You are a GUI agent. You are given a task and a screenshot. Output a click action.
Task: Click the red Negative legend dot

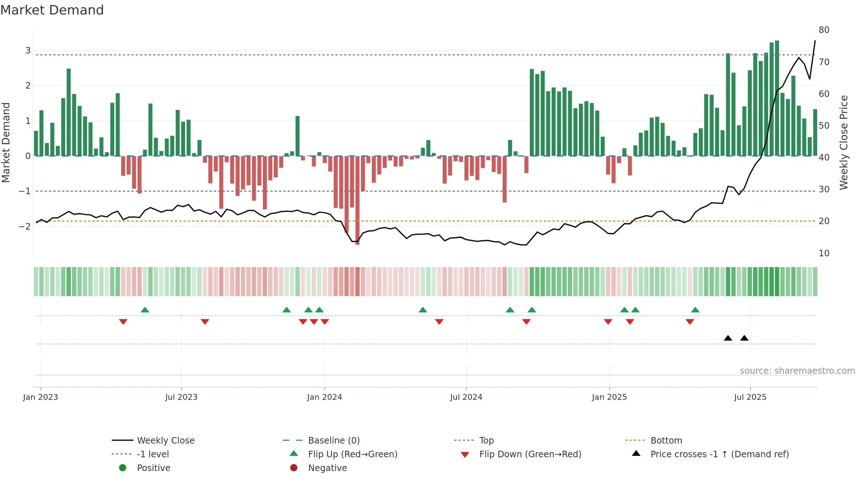click(294, 468)
